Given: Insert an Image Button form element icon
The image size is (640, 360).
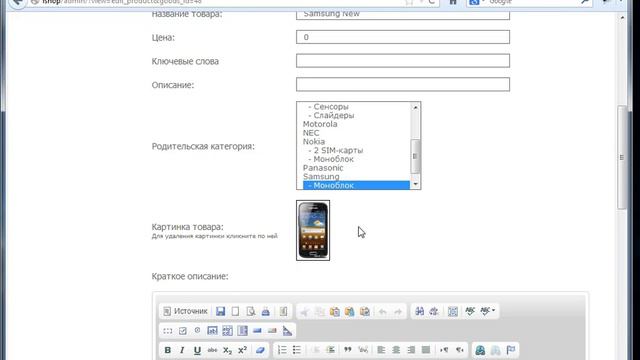Looking at the screenshot, I should [272, 331].
